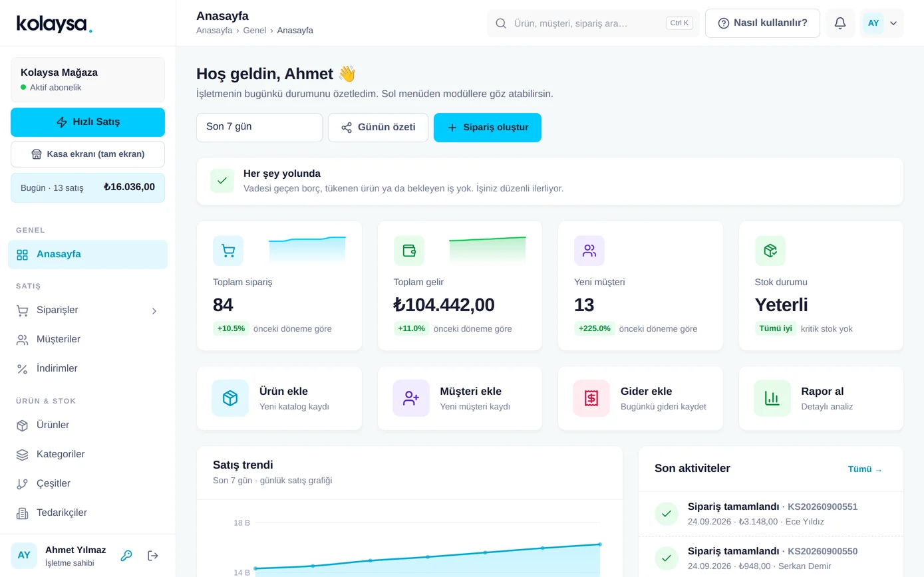The height and width of the screenshot is (577, 924).
Task: Expand the Siparişler submenu chevron
Action: point(154,310)
